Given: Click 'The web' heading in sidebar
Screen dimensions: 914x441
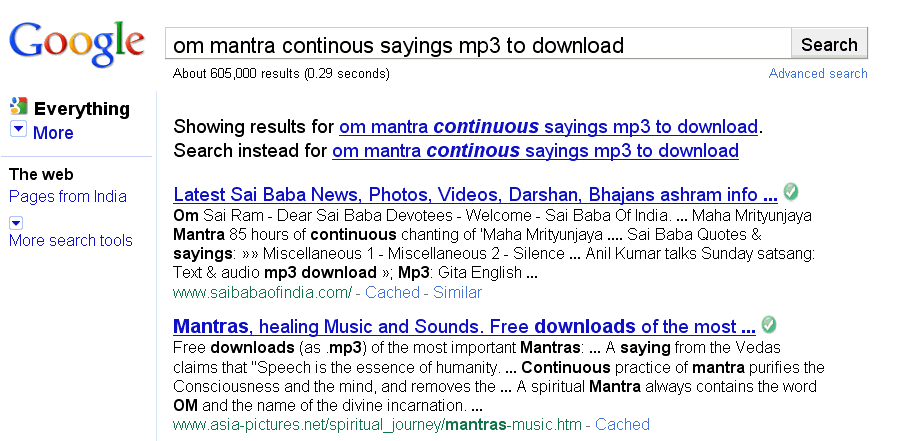Looking at the screenshot, I should tap(41, 174).
